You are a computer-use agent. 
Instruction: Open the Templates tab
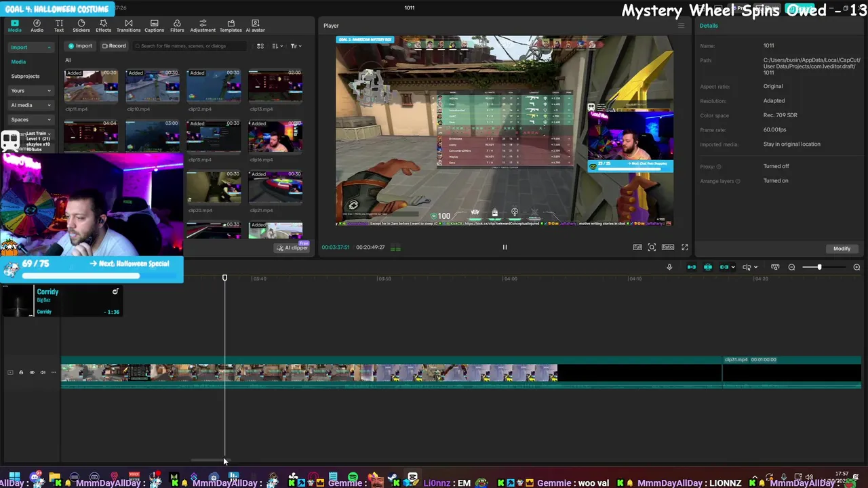pyautogui.click(x=231, y=26)
